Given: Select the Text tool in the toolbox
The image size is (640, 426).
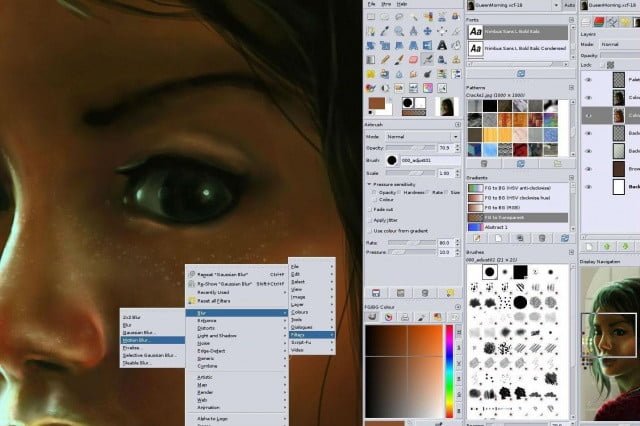Looking at the screenshot, I should point(442,45).
